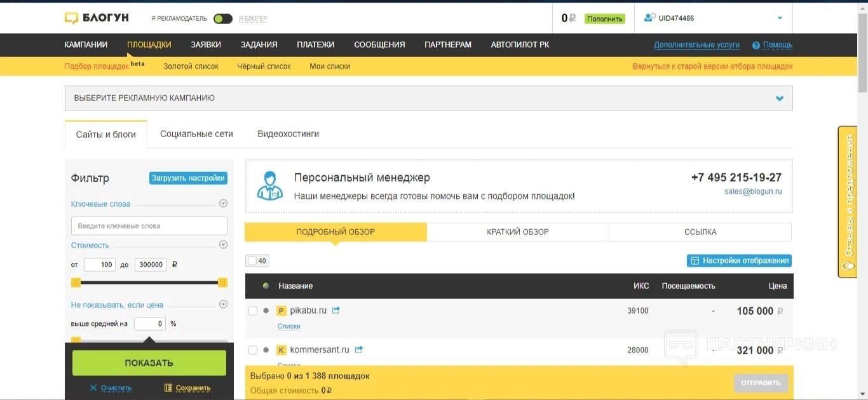Open kommersant.ru external link icon
The width and height of the screenshot is (868, 400).
pyautogui.click(x=359, y=350)
